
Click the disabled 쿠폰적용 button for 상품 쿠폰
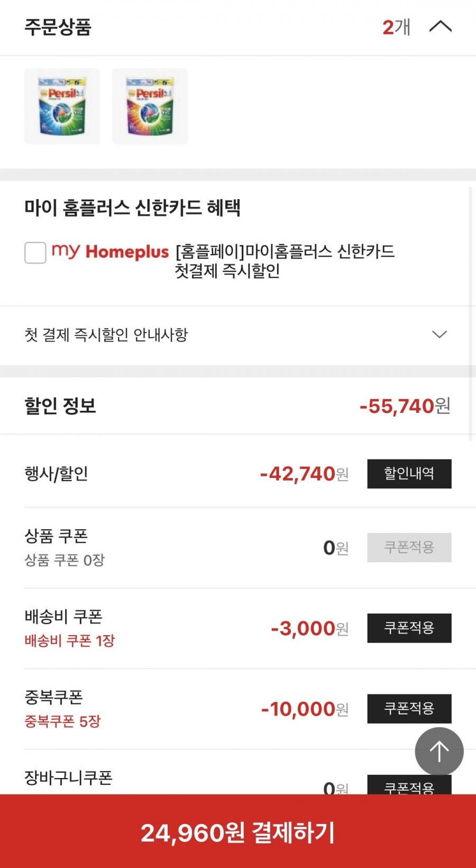click(409, 547)
